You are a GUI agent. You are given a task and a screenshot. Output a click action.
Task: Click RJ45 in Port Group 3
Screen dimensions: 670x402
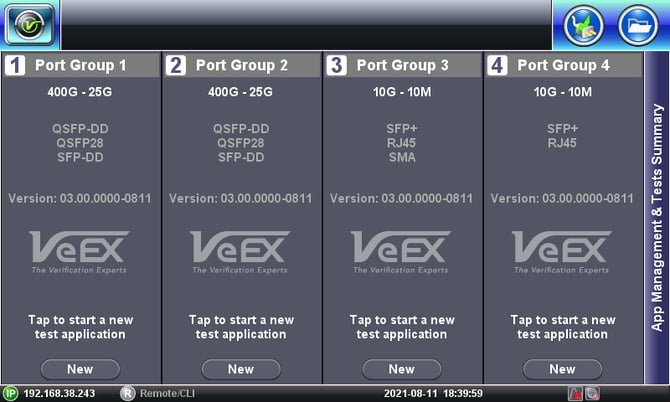(x=401, y=143)
